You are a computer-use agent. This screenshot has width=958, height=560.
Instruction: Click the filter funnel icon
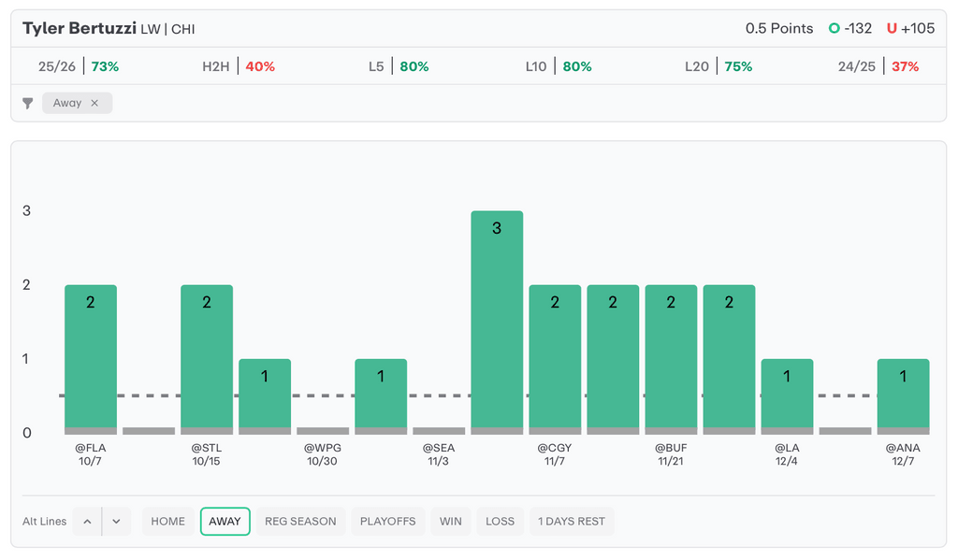tap(28, 104)
